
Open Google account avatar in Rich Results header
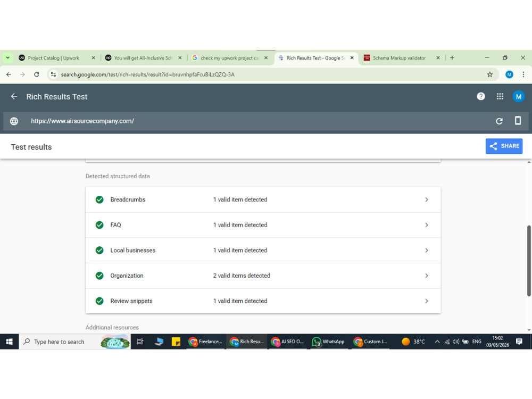pyautogui.click(x=518, y=97)
